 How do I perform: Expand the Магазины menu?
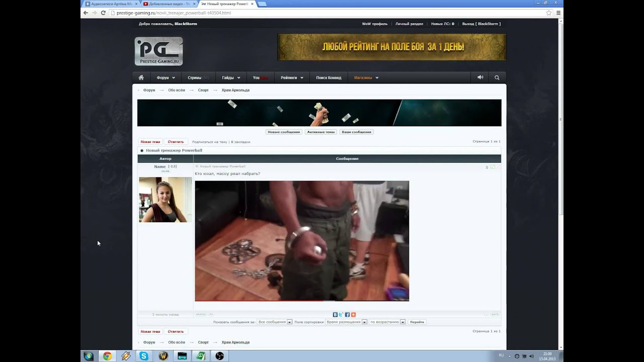(366, 77)
